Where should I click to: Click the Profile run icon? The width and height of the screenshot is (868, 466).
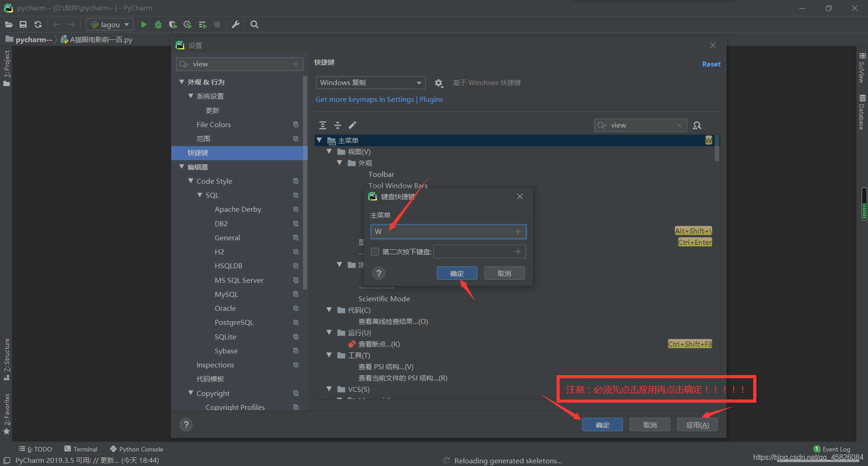tap(188, 24)
